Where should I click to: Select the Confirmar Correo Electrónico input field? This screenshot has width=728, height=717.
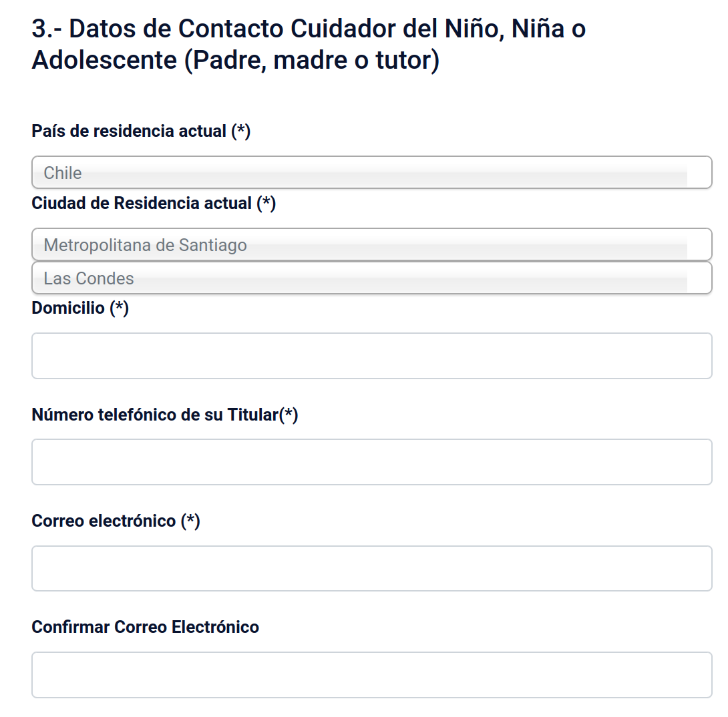371,675
